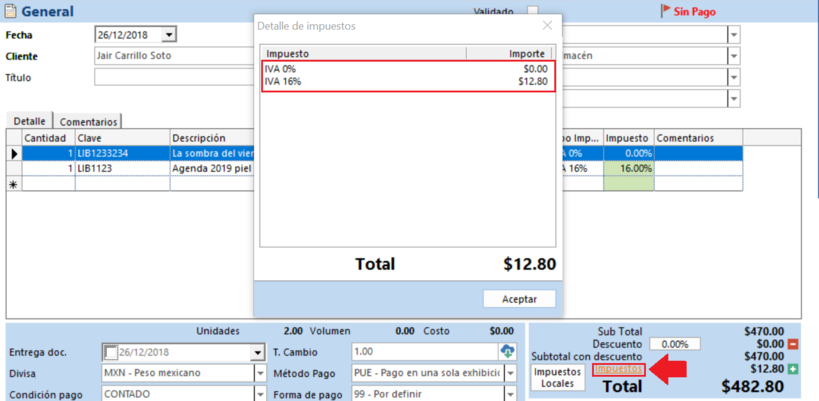The image size is (819, 401).
Task: Click the green plus icon next to $12.80
Action: pos(792,369)
